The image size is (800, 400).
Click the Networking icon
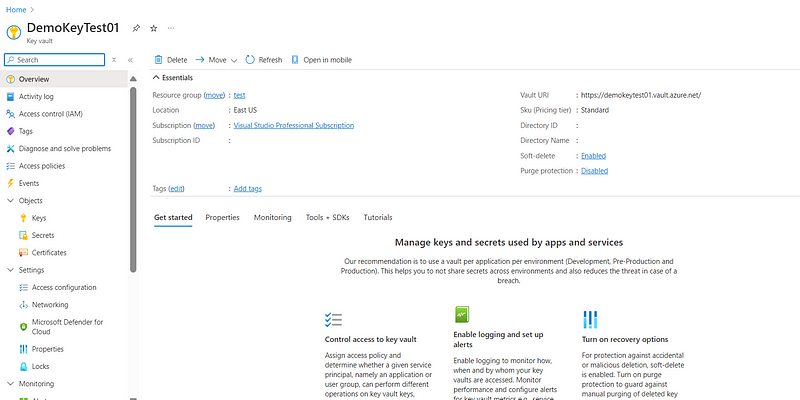[x=23, y=305]
